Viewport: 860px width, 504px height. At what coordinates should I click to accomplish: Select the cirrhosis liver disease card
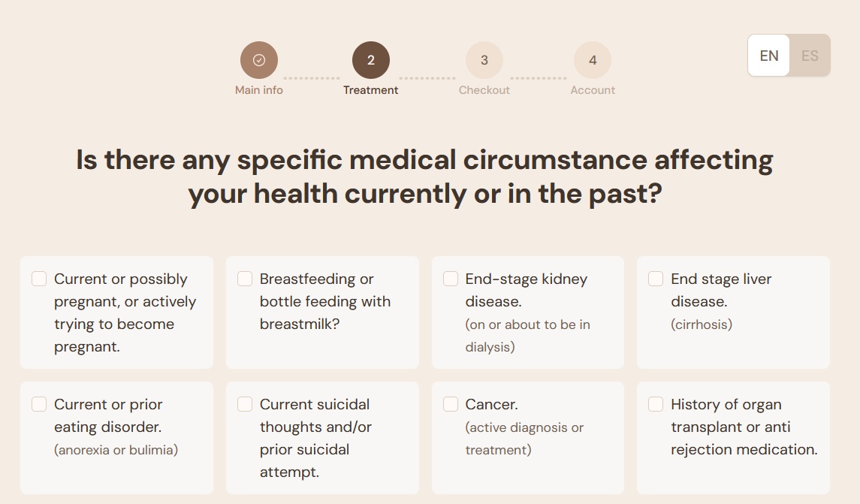(x=733, y=312)
